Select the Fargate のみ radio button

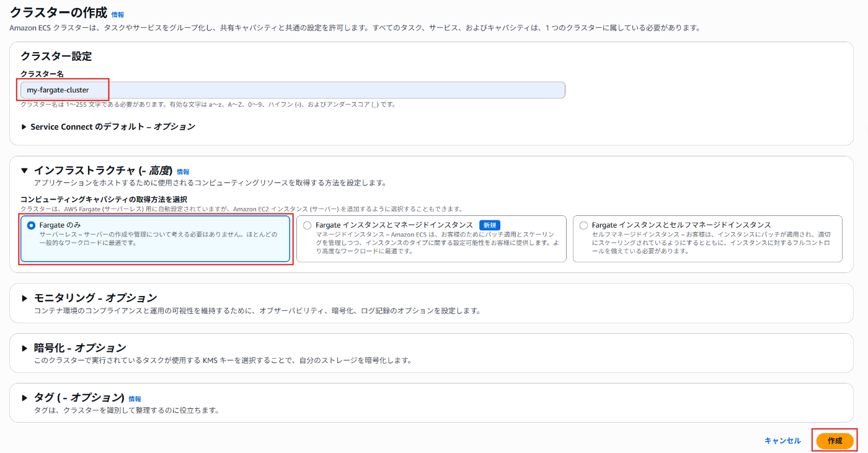coord(32,225)
